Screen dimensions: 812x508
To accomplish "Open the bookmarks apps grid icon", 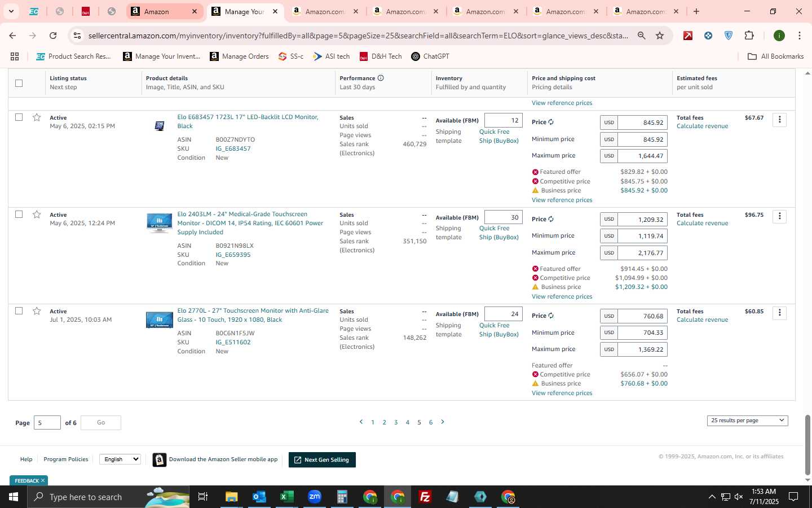I will click(15, 56).
